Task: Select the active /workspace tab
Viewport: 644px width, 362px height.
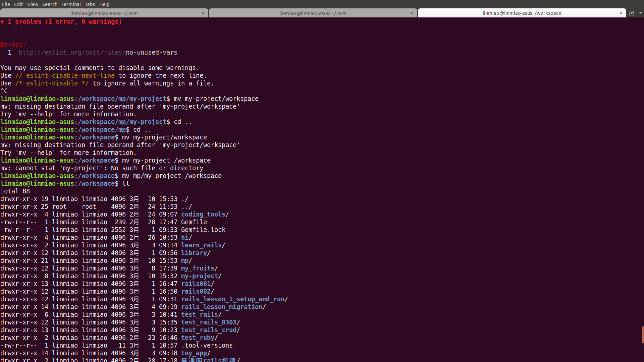Action: coord(522,13)
